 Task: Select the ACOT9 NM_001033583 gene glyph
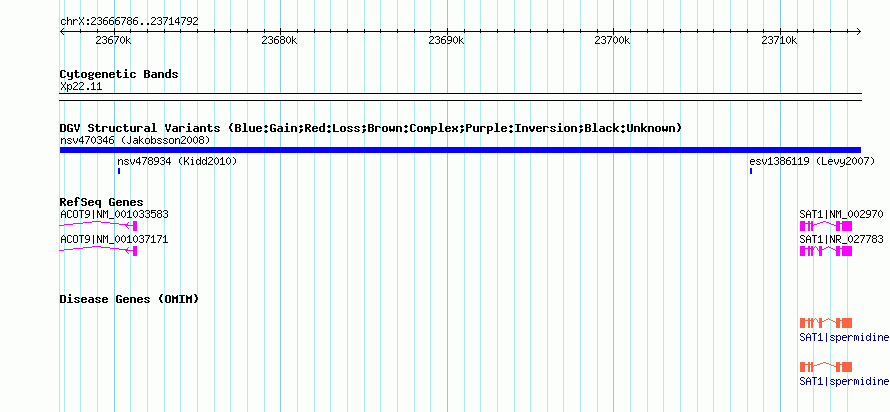pos(98,226)
